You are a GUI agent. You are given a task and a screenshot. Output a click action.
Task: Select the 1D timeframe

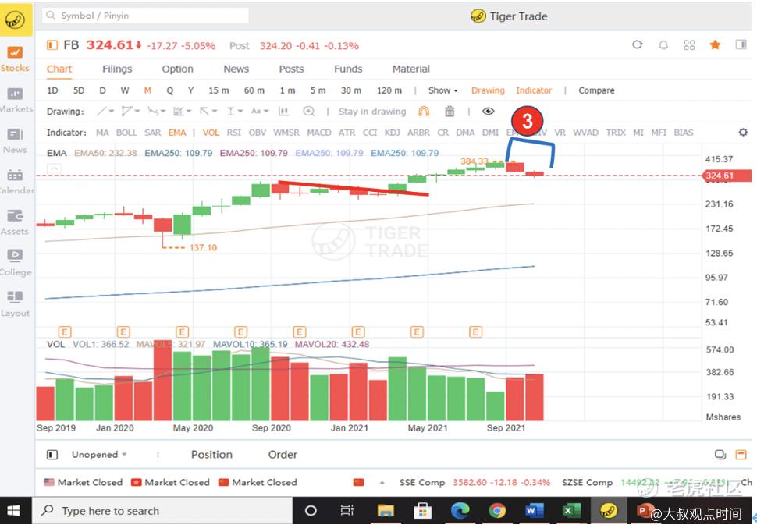(x=52, y=90)
